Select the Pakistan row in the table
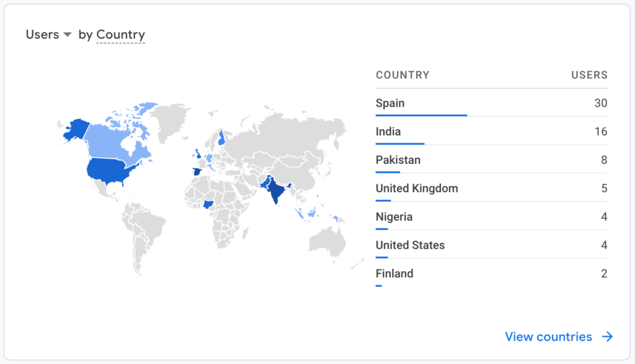 click(492, 159)
